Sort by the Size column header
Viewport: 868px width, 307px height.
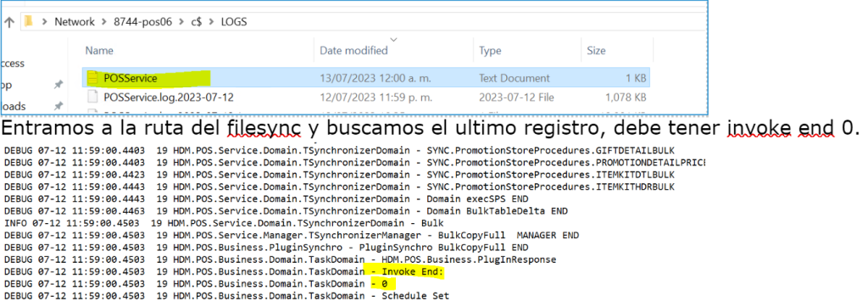coord(596,50)
